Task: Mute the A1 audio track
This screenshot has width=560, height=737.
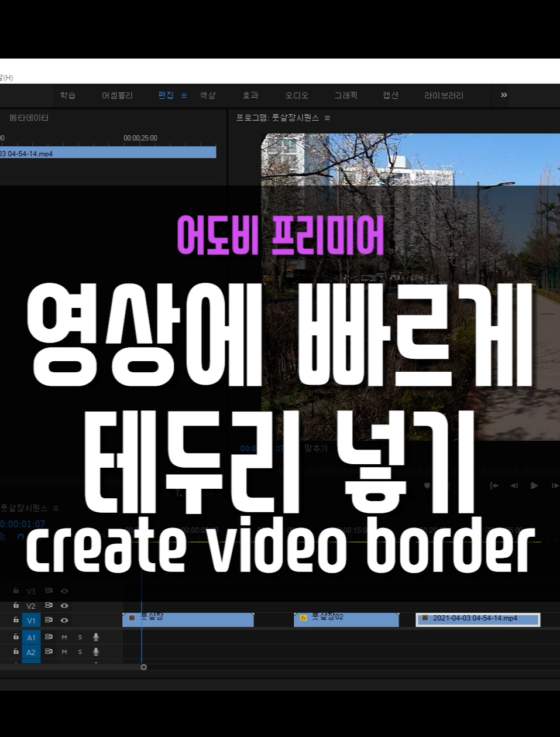Action: pyautogui.click(x=64, y=637)
